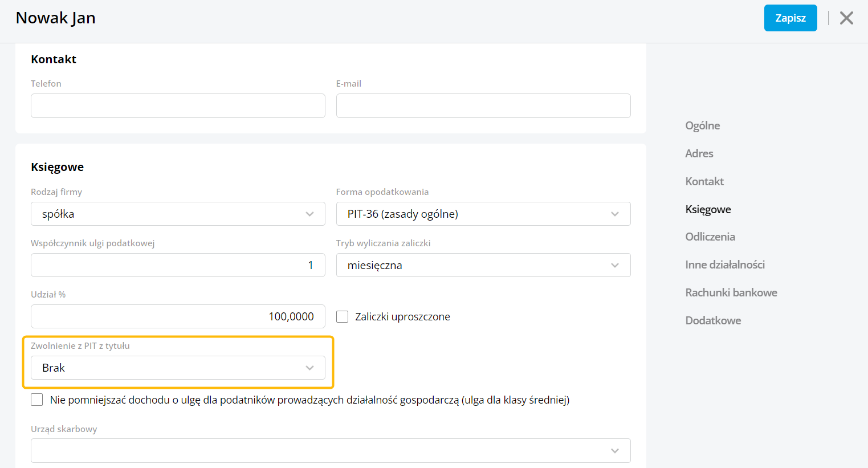
Task: Close the Nowak Jan form with X
Action: click(x=846, y=18)
